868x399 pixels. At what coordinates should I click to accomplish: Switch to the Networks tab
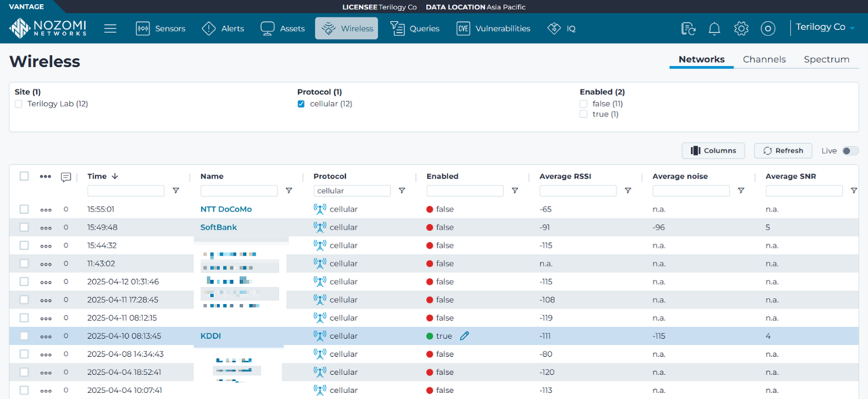click(701, 60)
